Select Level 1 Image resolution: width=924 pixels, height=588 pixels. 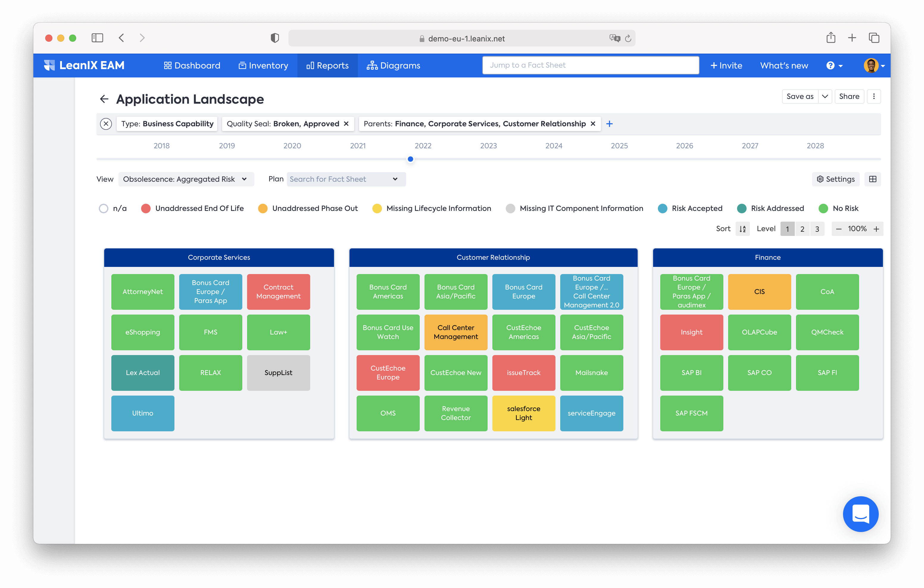(787, 229)
